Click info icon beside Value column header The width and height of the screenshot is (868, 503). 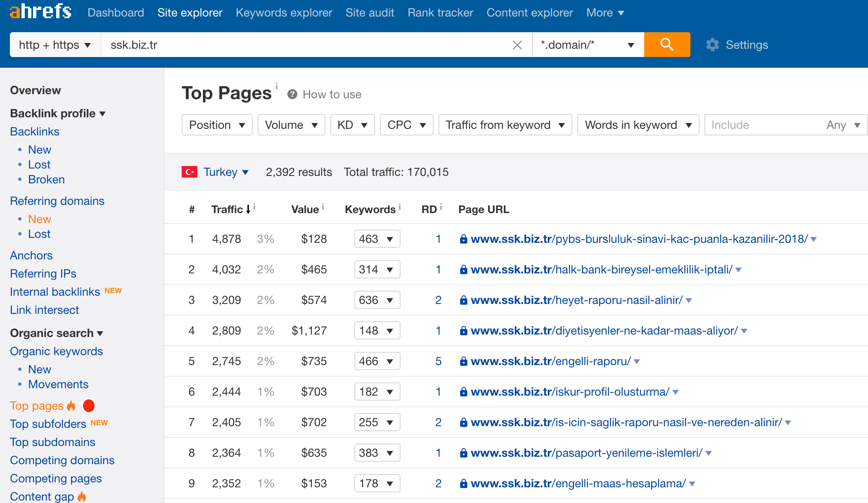point(323,206)
